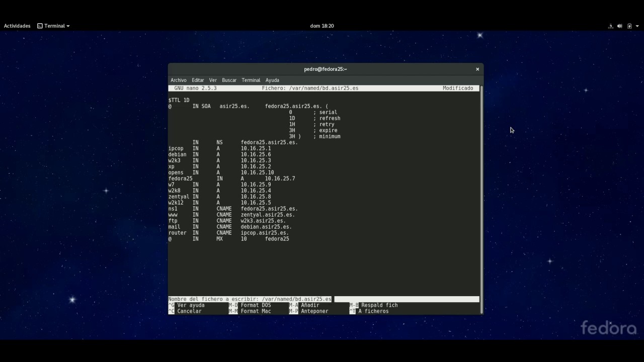Open the Ver menu

(213, 80)
